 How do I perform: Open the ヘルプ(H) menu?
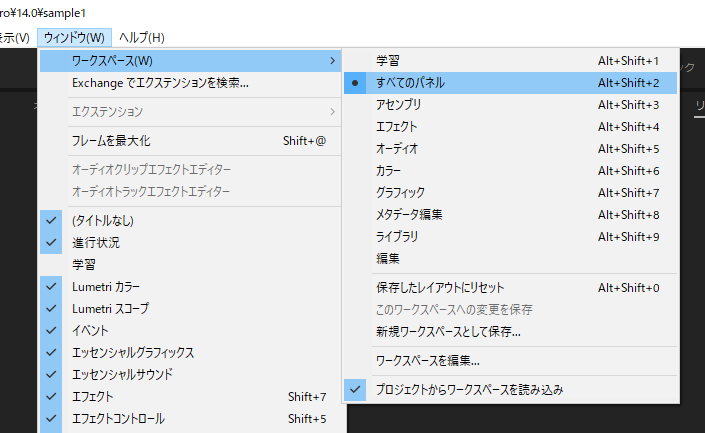point(142,37)
